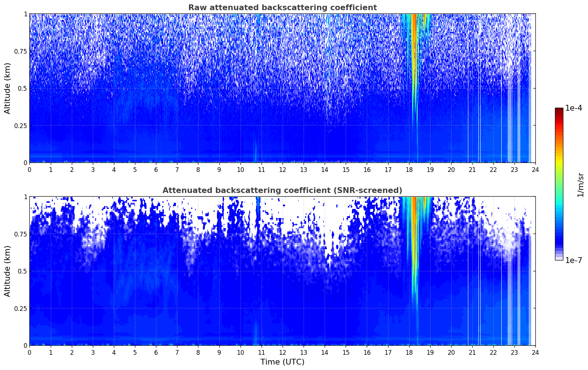Click the '1e-7' colorbar minimum label
The height and width of the screenshot is (370, 588).
pos(573,260)
